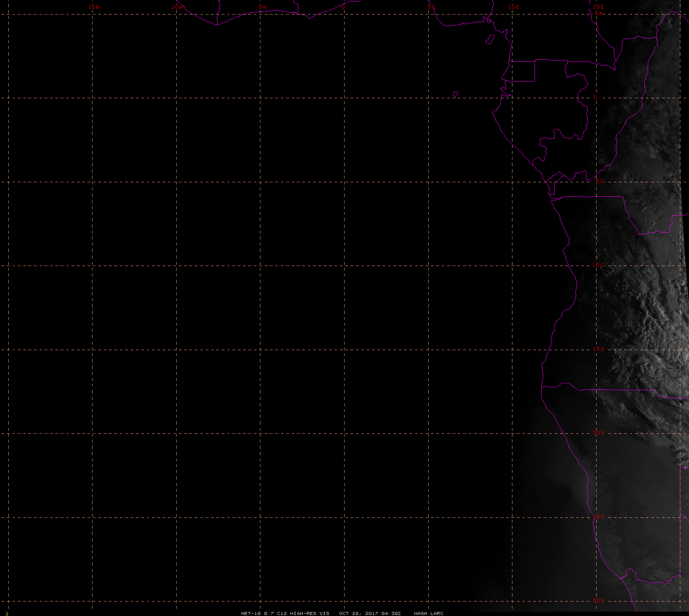Image resolution: width=689 pixels, height=616 pixels.
Task: Click the 5N latitude label
Action: click(599, 13)
